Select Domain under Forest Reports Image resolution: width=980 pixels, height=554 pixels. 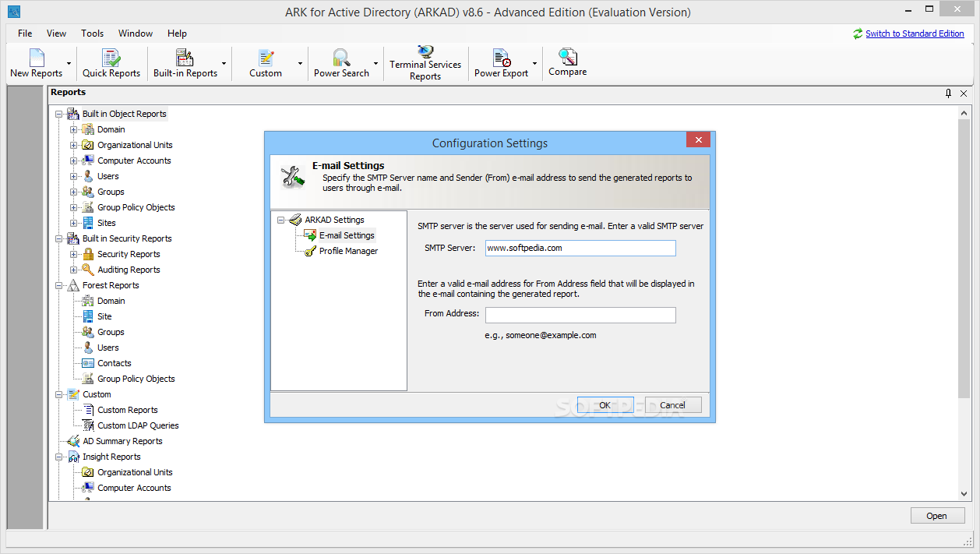point(111,301)
